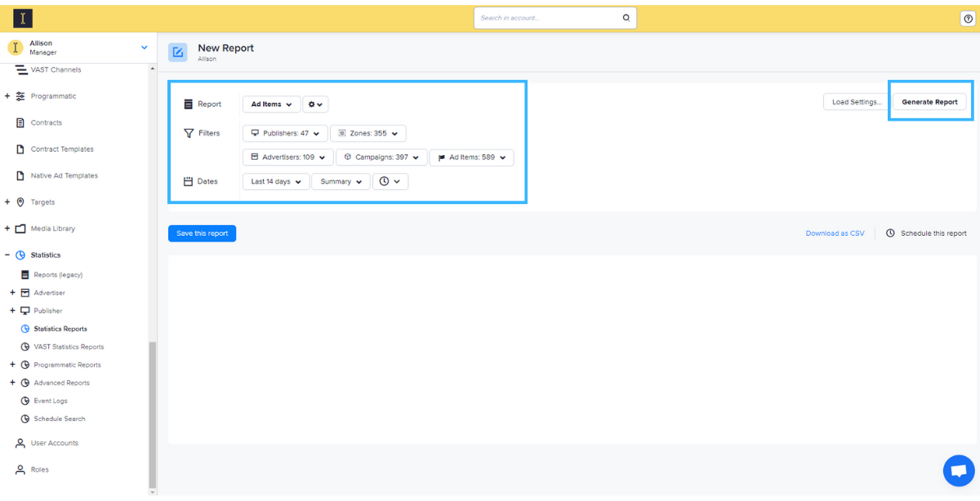Open the Last 14 days date dropdown
This screenshot has height=501, width=980.
[276, 182]
